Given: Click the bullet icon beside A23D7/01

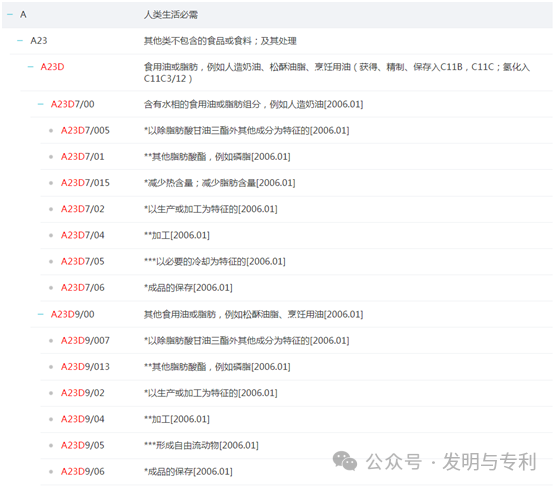Looking at the screenshot, I should click(51, 157).
